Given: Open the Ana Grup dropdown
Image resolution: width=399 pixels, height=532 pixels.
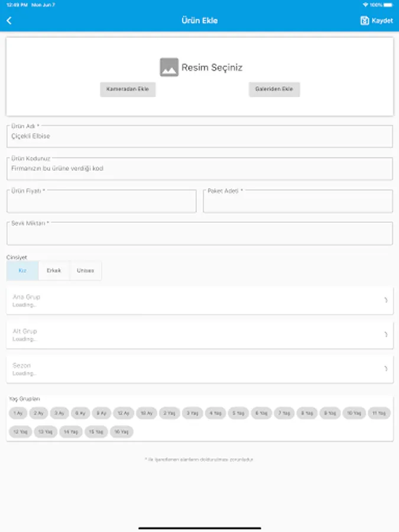Looking at the screenshot, I should (x=200, y=300).
